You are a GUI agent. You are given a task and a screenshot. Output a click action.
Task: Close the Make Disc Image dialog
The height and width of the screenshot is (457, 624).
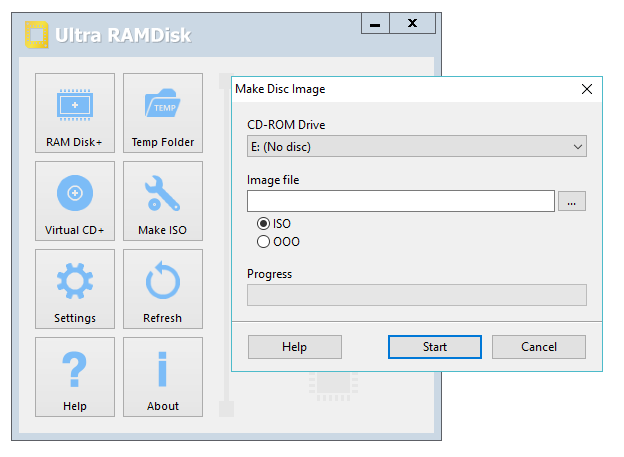pyautogui.click(x=587, y=89)
